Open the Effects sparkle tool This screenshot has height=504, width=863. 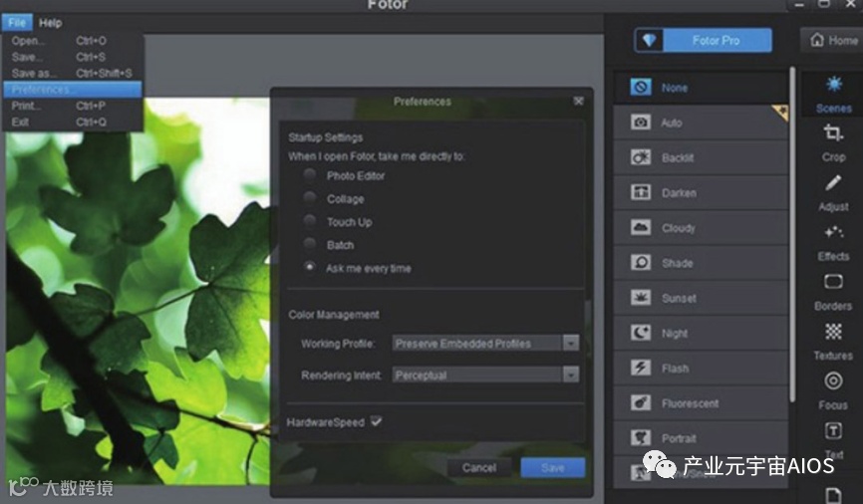point(833,243)
